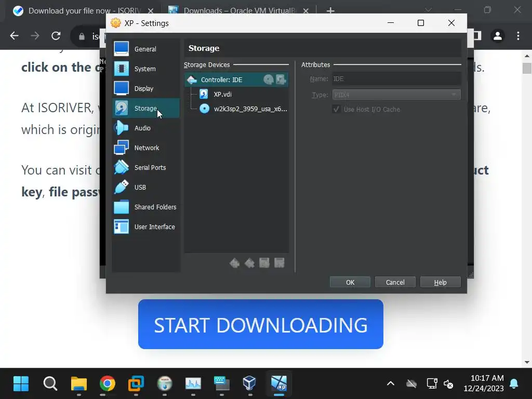Click START DOWNLOADING button on webpage
Viewport: 532px width, 399px height.
(261, 324)
